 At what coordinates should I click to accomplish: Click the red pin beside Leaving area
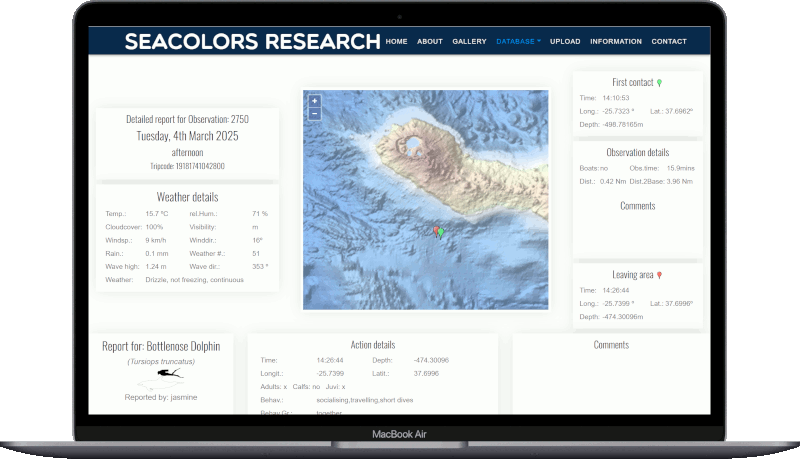coord(659,275)
